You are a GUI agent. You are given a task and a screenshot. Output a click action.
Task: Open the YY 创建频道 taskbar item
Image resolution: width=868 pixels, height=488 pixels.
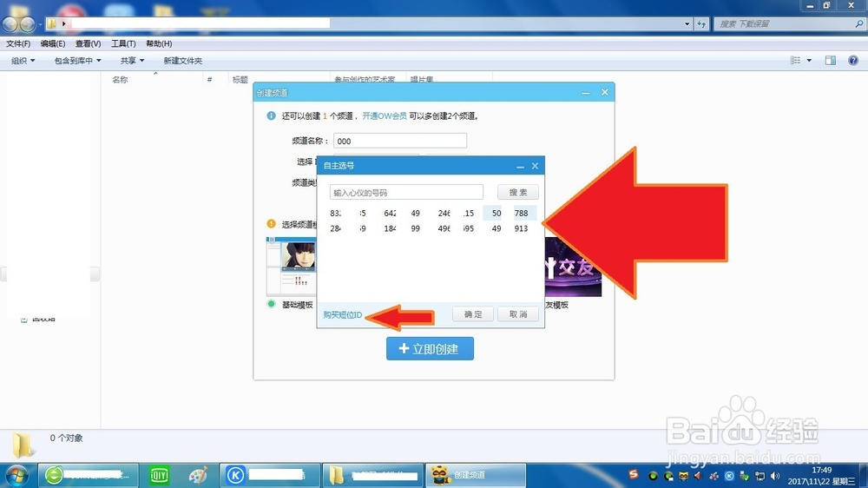tap(475, 475)
